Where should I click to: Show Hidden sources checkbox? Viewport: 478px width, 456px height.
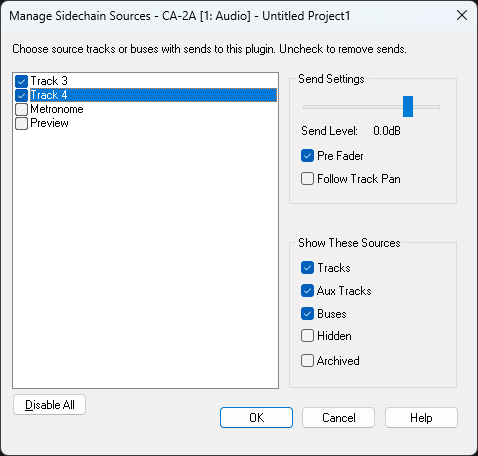(307, 336)
